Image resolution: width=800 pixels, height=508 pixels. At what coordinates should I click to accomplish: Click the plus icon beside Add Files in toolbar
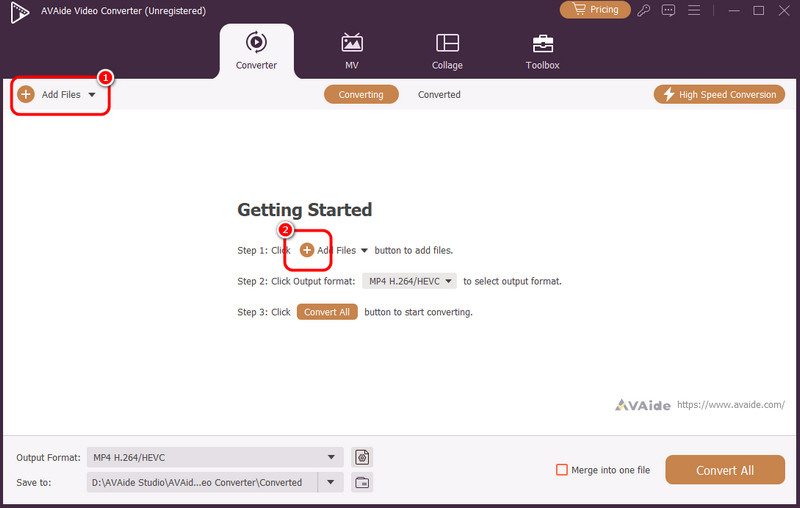click(x=26, y=94)
